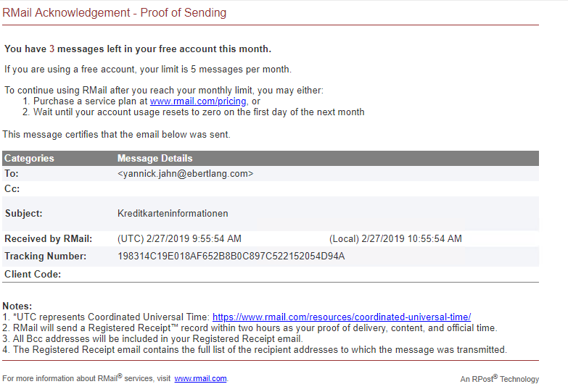Screen dimensions: 568x392
Task: Click the Message Details column header
Action: (x=155, y=158)
